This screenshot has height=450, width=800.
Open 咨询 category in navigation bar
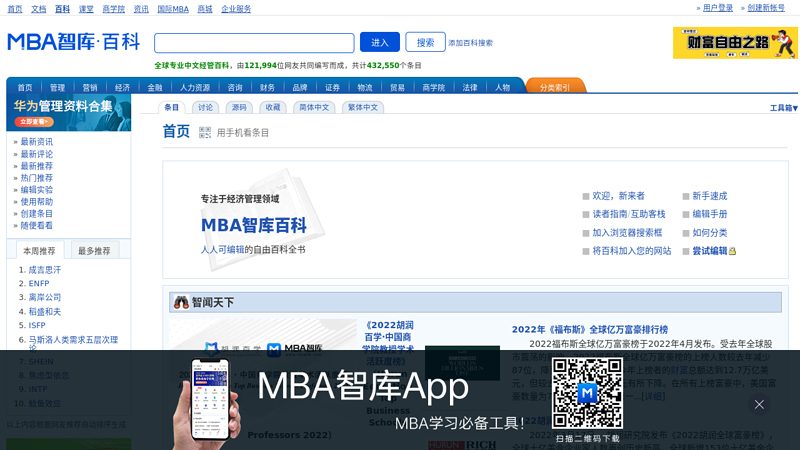[235, 88]
